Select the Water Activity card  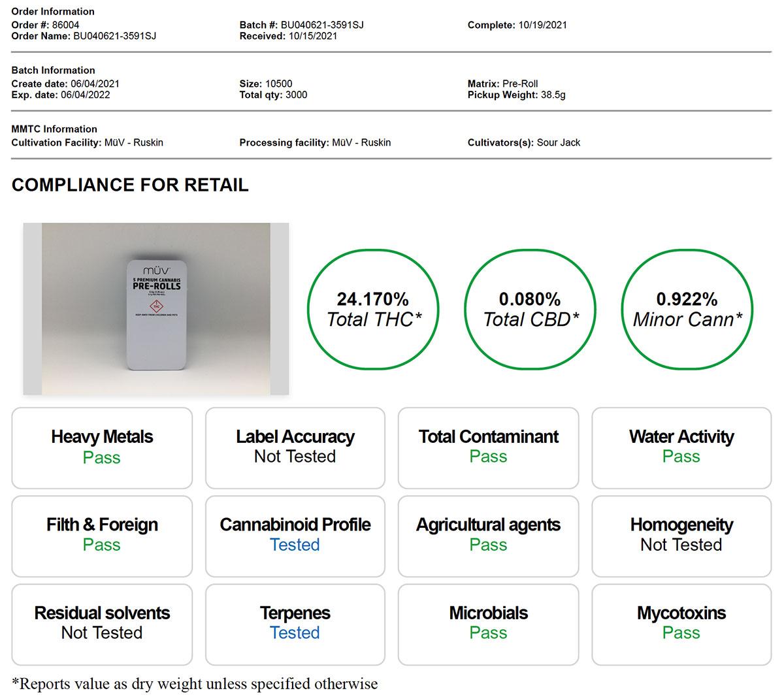click(x=681, y=447)
